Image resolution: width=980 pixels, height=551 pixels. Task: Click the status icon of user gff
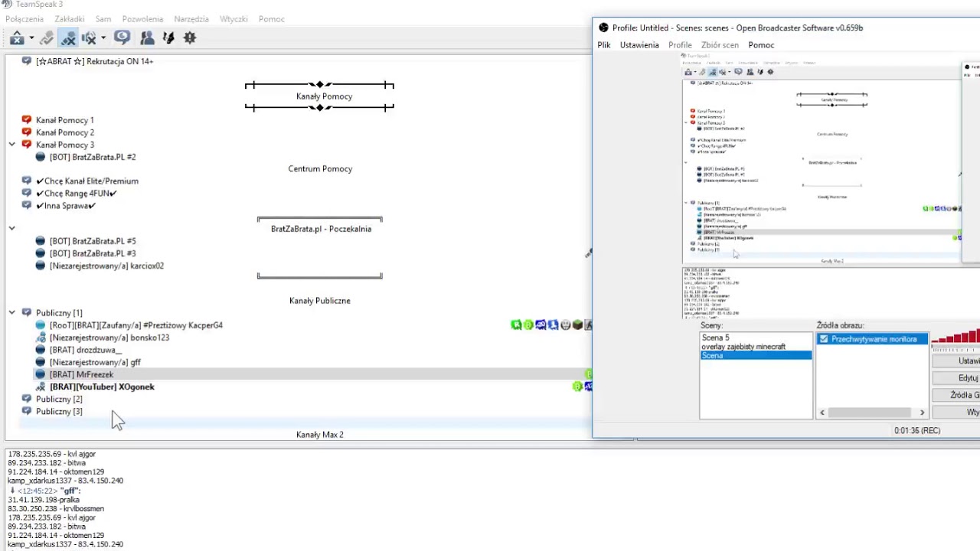pos(41,362)
